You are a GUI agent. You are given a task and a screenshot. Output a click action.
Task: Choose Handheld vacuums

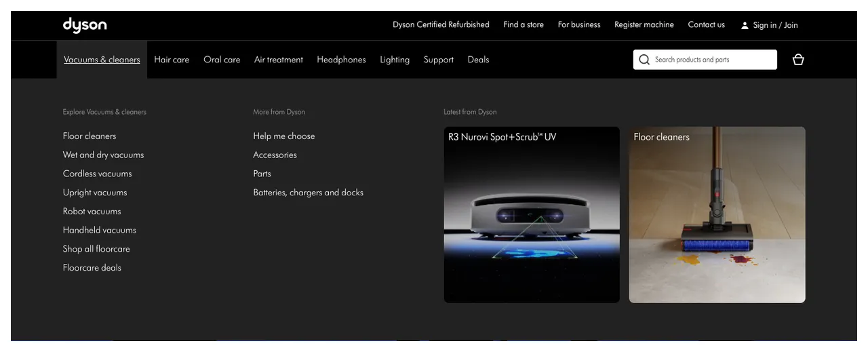100,230
